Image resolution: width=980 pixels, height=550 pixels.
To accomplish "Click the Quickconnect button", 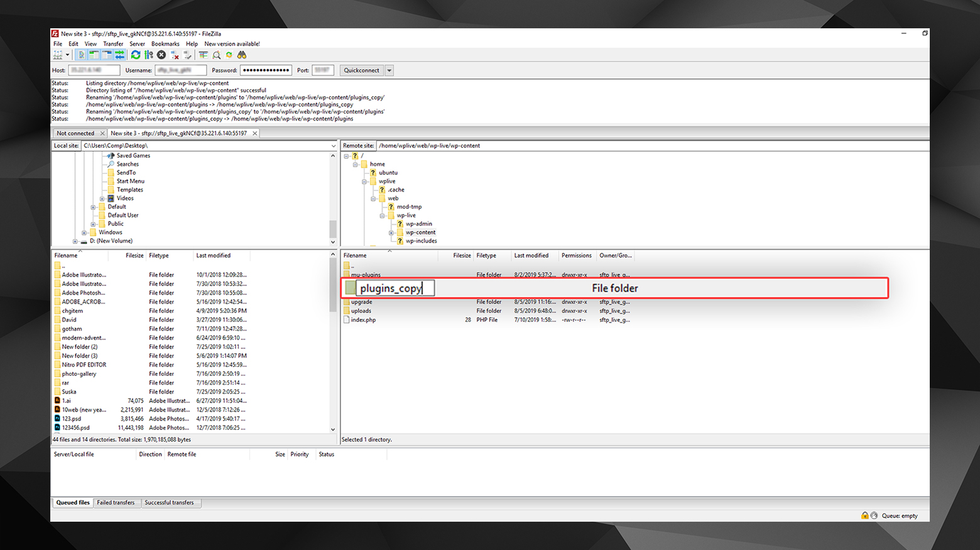I will point(361,70).
